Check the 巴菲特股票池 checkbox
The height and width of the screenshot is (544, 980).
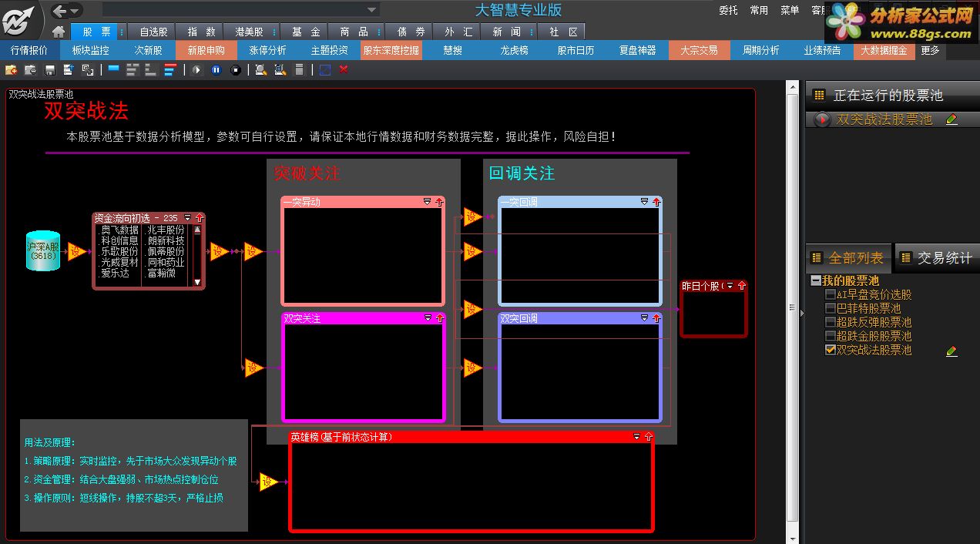pyautogui.click(x=830, y=308)
